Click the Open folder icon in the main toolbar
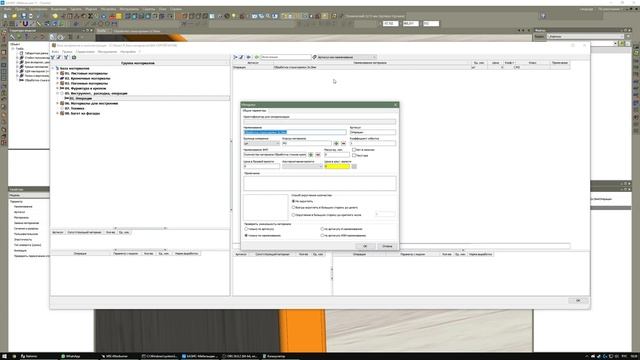Screen dimensions: 640x360 tap(14, 16)
